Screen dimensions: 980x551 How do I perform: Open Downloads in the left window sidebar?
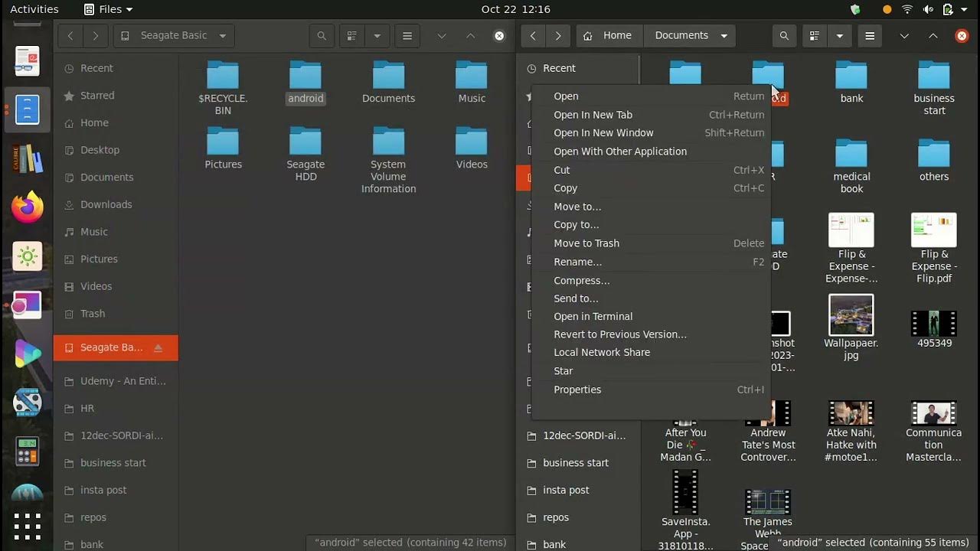116,204
